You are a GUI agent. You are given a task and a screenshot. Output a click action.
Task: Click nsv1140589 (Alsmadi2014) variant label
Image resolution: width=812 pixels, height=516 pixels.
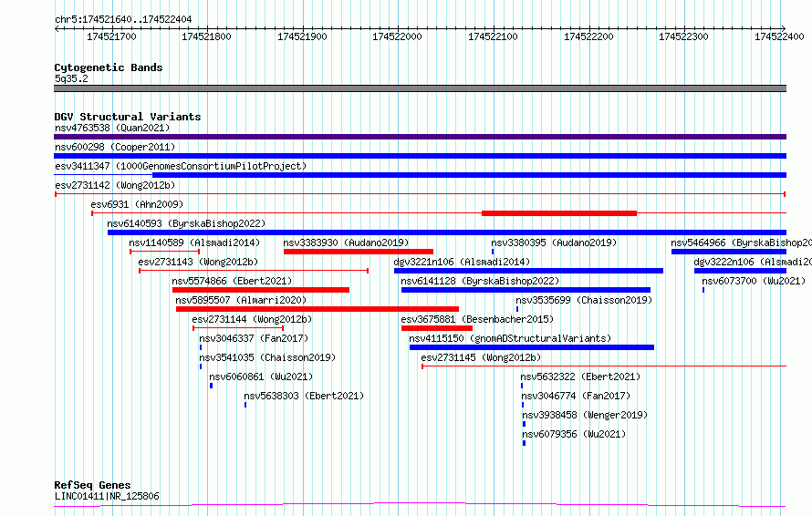click(194, 243)
